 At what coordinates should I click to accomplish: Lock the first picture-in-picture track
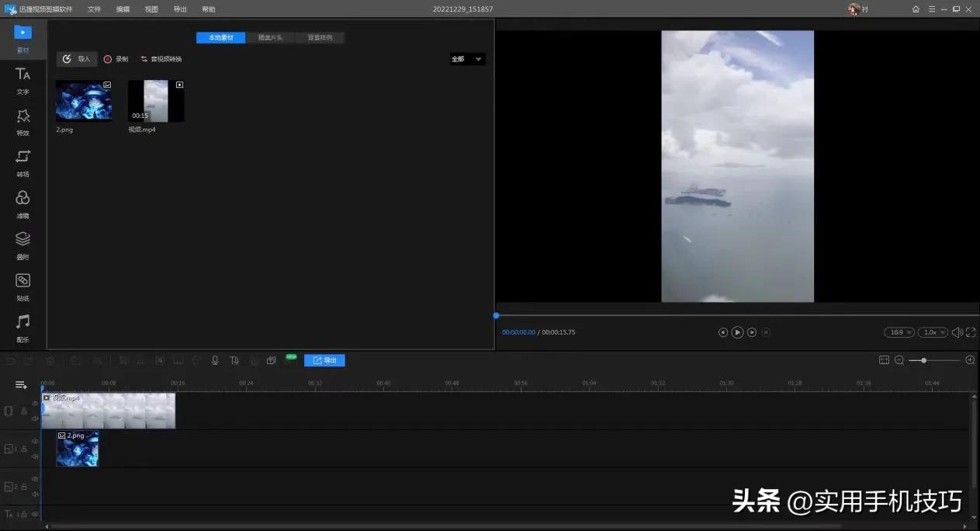[x=24, y=448]
